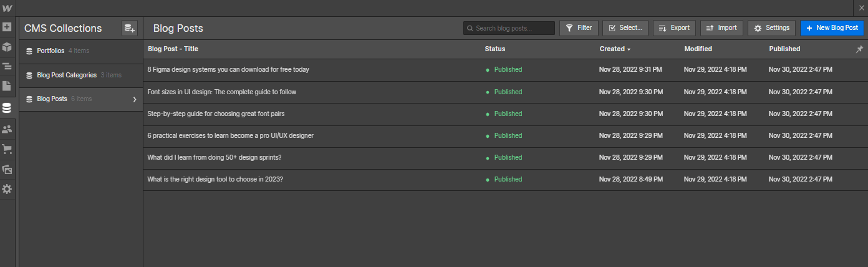Click created date 'Nov 28, 2022 9:31 PM'
This screenshot has height=267, width=868.
631,70
